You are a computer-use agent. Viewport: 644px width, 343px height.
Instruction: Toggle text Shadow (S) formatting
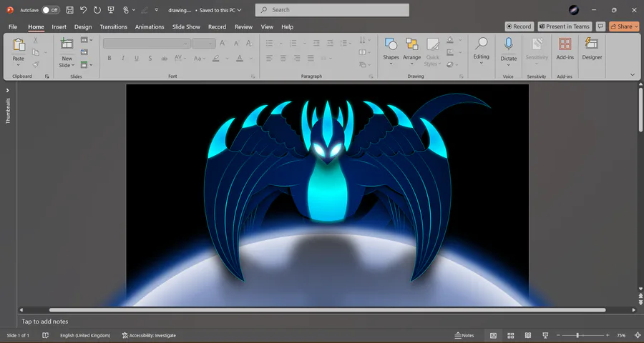pyautogui.click(x=150, y=59)
